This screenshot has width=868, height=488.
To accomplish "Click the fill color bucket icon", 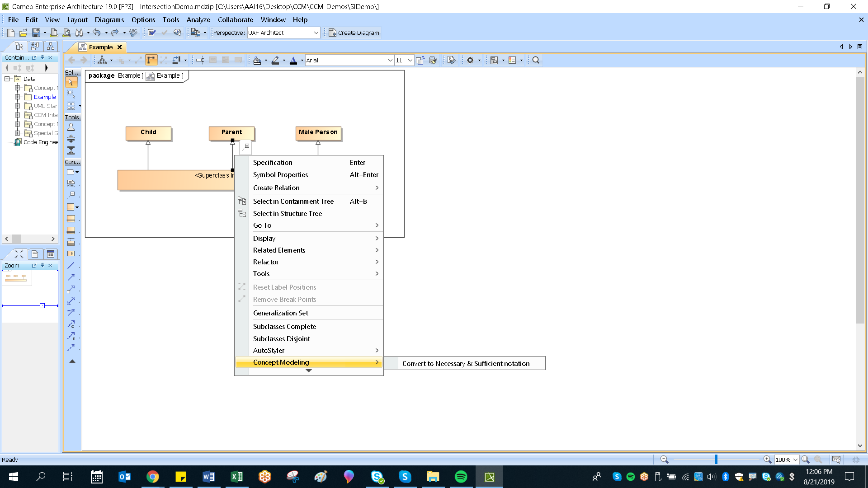I will tap(257, 60).
